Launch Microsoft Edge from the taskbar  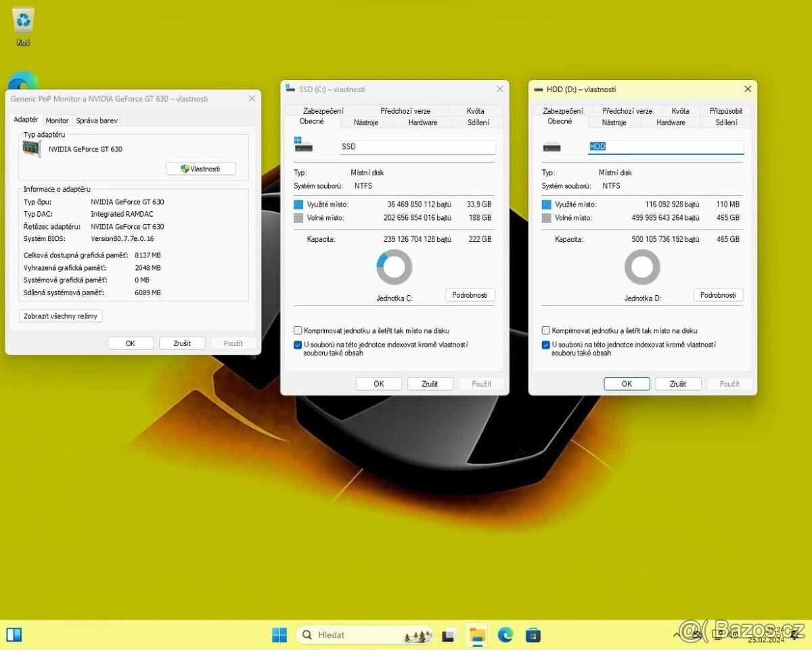505,635
